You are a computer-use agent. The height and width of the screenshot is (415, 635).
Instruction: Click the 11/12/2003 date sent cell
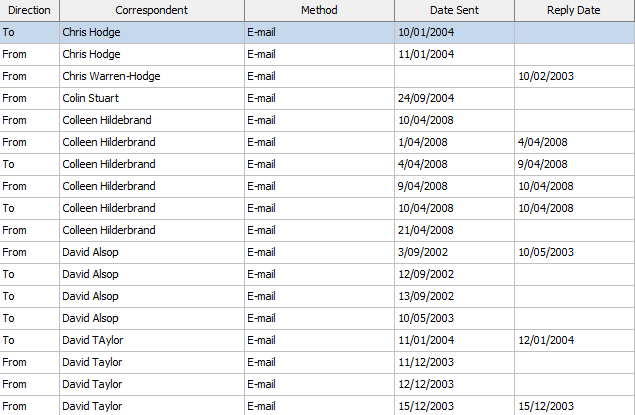coord(426,362)
